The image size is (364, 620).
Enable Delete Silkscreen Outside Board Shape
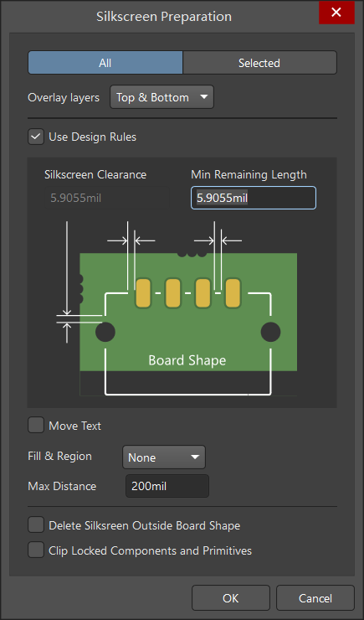click(x=36, y=525)
